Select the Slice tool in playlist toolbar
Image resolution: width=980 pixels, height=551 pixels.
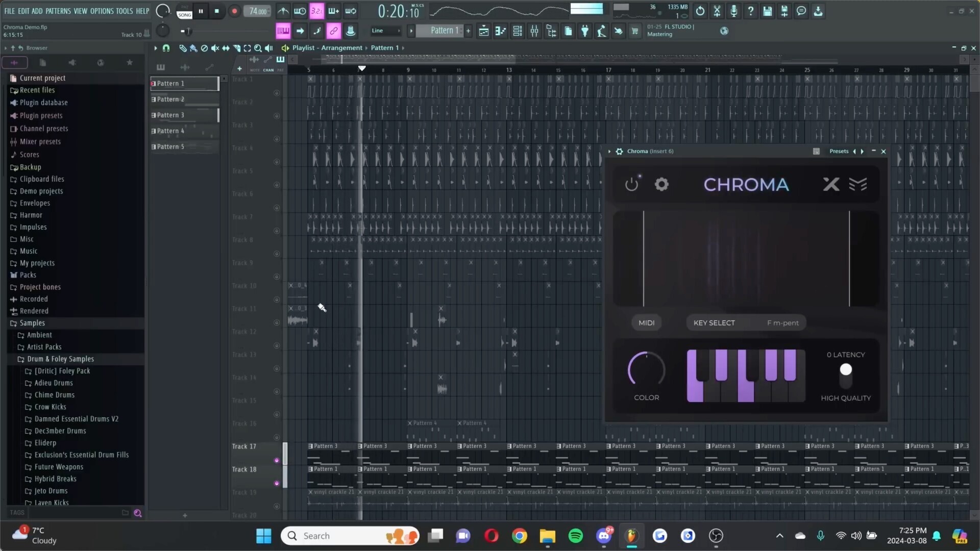coord(236,48)
